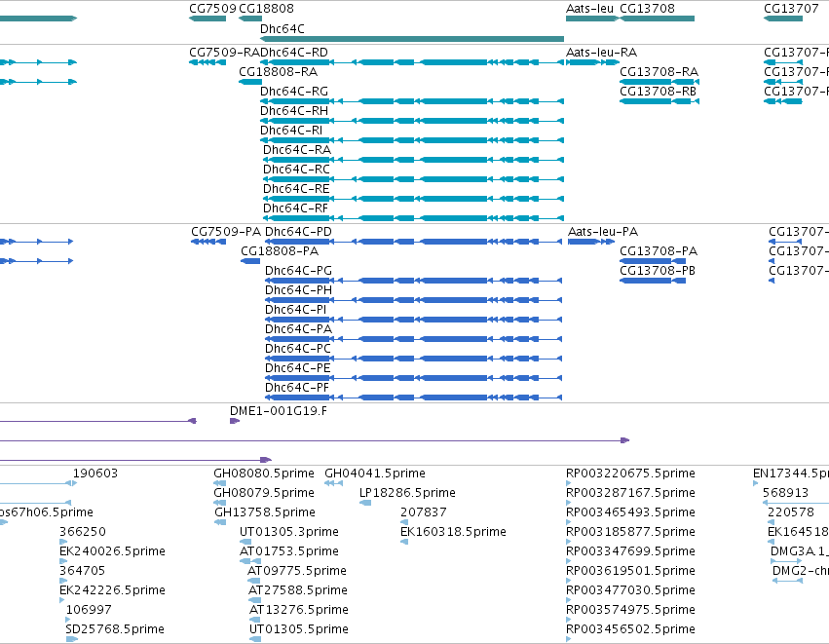
Task: Select the RP003574975.5prime label
Action: [x=630, y=611]
